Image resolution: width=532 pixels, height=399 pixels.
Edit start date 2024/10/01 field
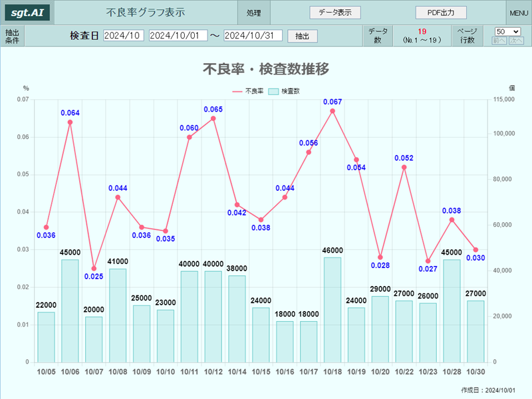178,35
